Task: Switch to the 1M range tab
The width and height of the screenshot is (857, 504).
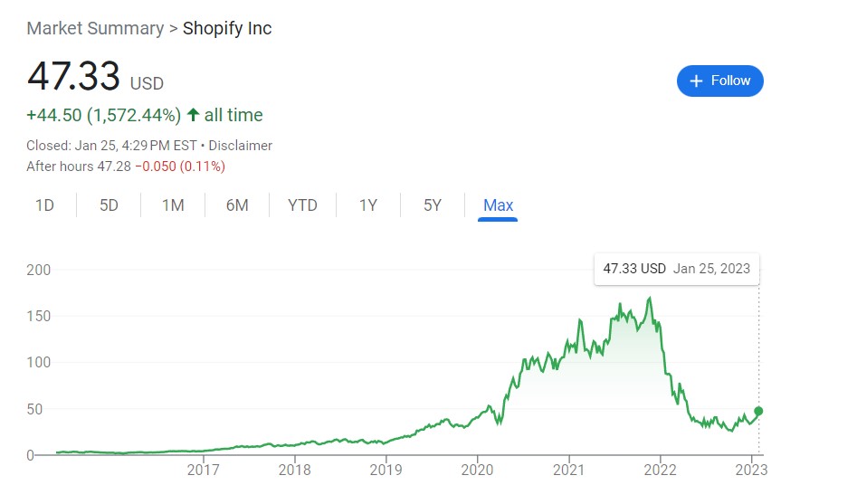Action: coord(173,205)
